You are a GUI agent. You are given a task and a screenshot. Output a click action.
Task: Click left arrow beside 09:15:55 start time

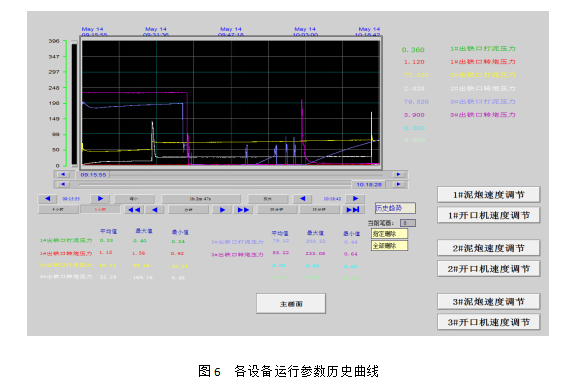click(x=47, y=199)
